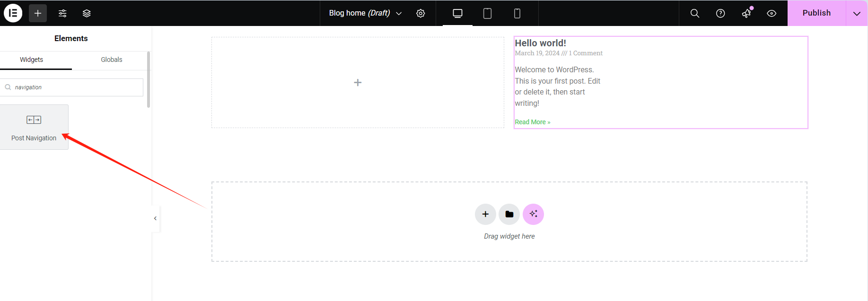The image size is (868, 301).
Task: Toggle preview changes eye icon
Action: [x=772, y=13]
